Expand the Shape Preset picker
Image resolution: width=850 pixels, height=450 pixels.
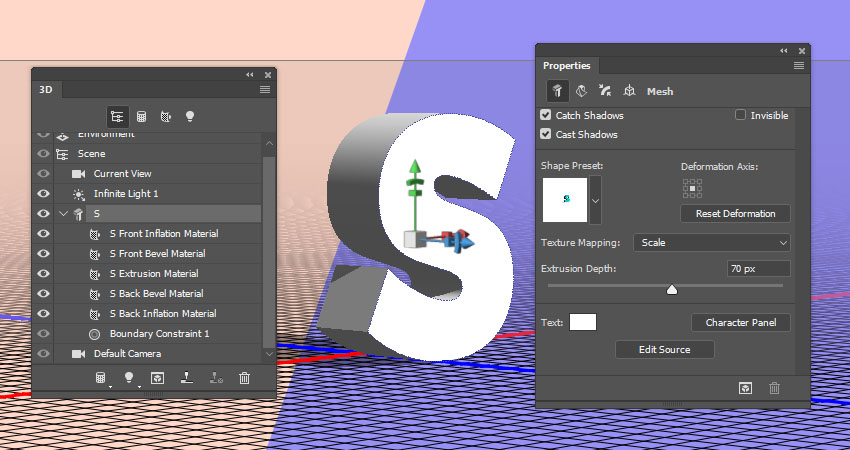tap(597, 199)
